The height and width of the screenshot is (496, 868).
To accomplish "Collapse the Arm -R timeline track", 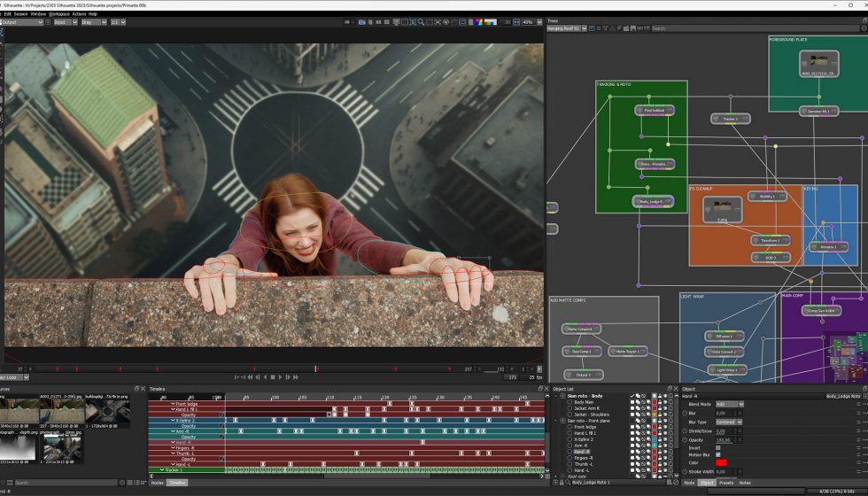I will pos(174,431).
